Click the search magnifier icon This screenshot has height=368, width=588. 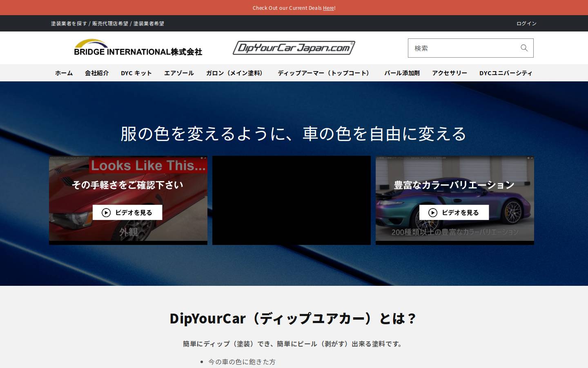point(524,48)
